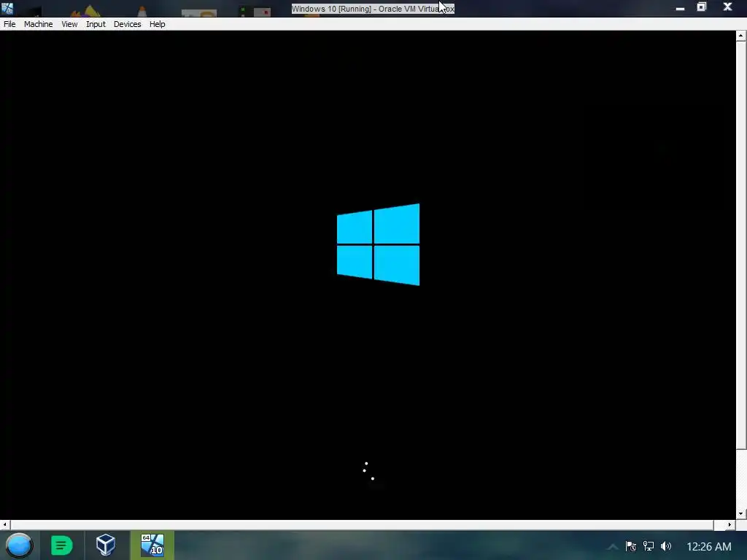Screen dimensions: 747x560
Task: Open the Help menu
Action: pos(158,24)
